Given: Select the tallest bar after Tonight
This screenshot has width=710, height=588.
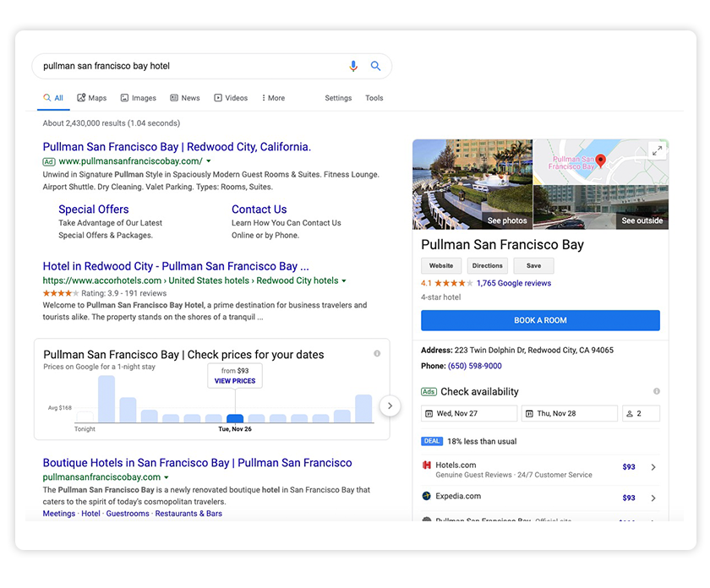Looking at the screenshot, I should pos(106,400).
